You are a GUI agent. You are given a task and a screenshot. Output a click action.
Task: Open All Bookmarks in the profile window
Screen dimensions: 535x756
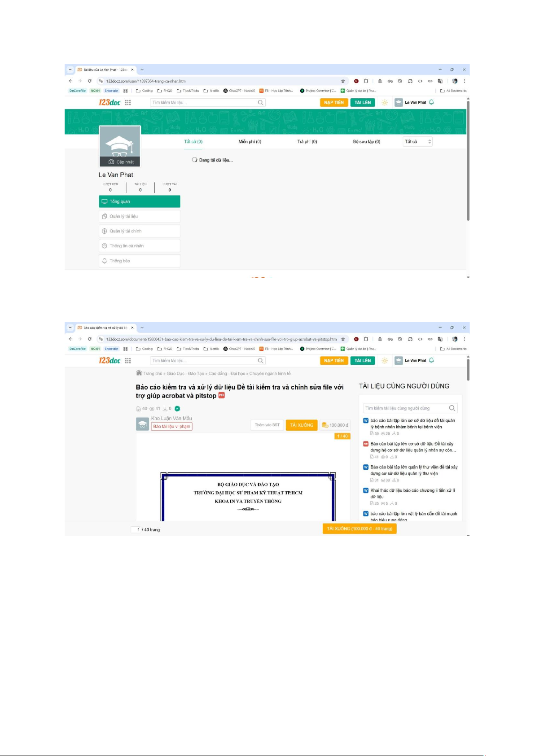(x=453, y=91)
